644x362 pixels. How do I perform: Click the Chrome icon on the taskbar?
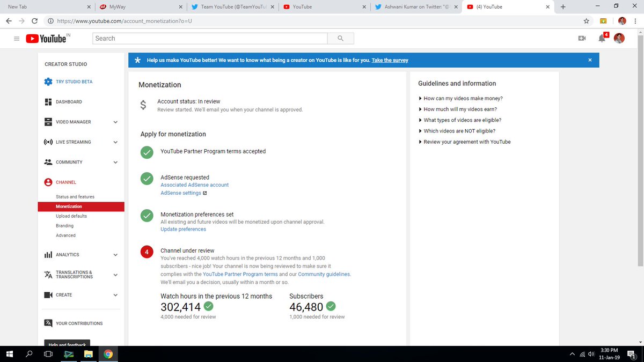[108, 354]
